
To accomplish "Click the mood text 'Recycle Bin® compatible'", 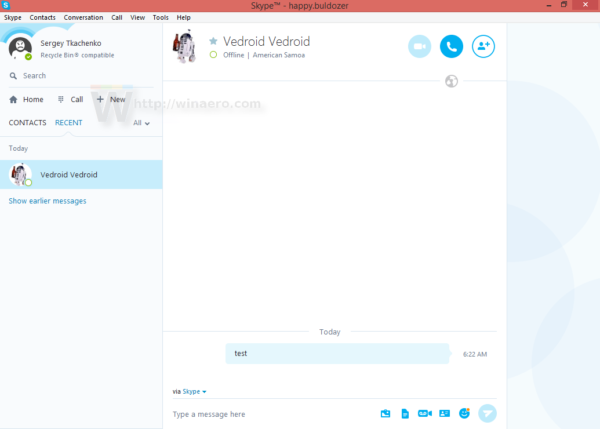I will click(x=77, y=55).
